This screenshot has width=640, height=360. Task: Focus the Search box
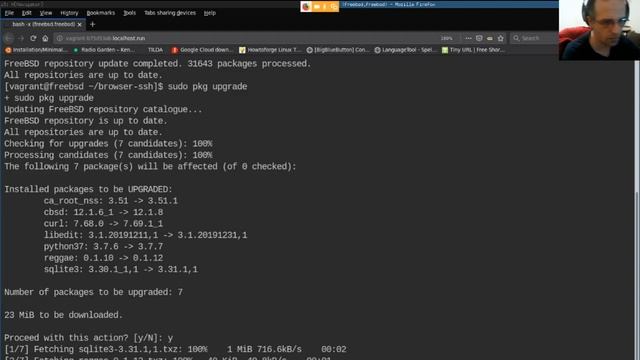(534, 38)
